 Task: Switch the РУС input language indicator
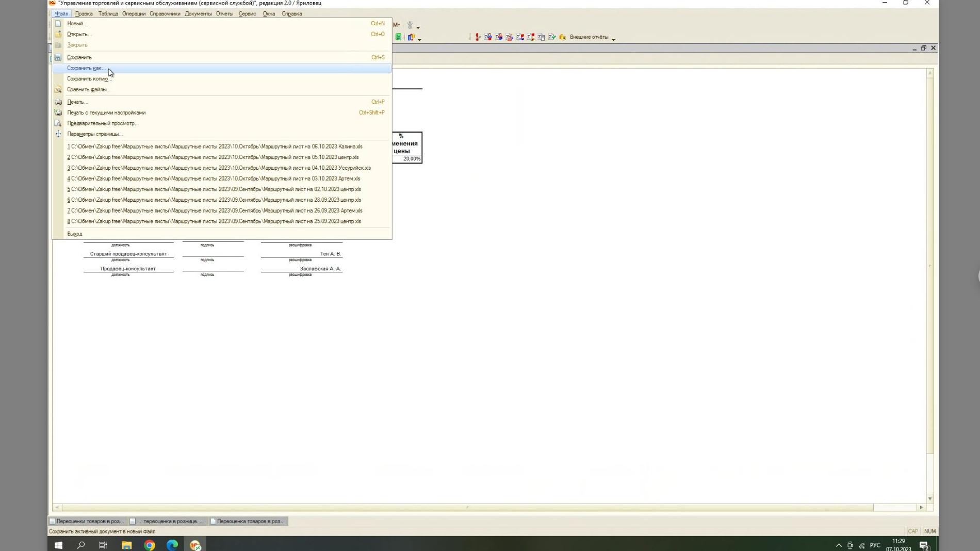coord(875,545)
